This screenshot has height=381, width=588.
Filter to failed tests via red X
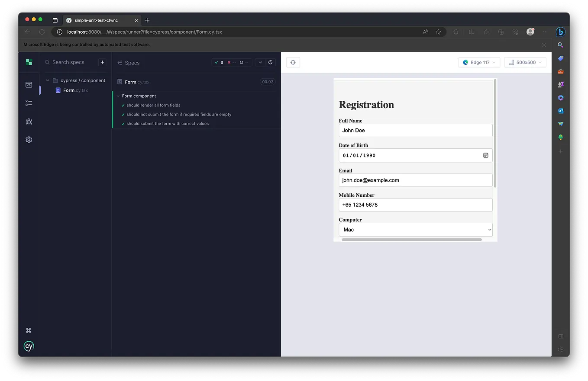229,62
